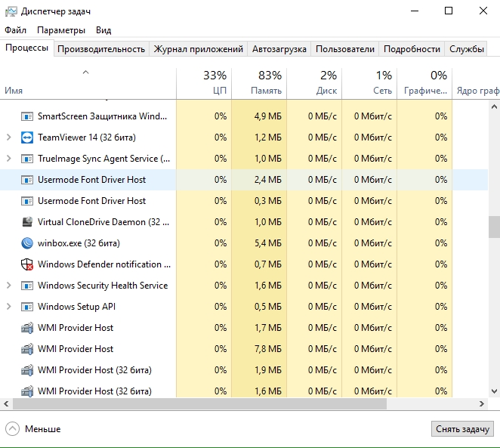
Task: Open the Службы tab
Action: [467, 49]
